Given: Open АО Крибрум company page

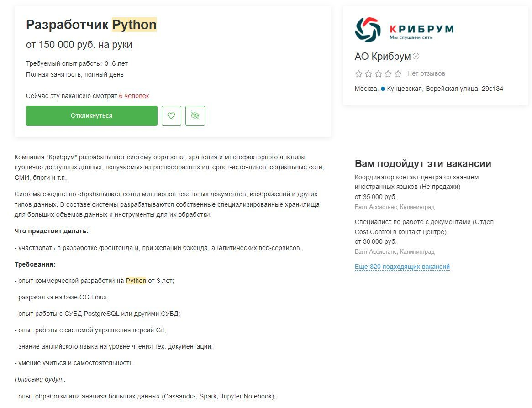Looking at the screenshot, I should (383, 57).
